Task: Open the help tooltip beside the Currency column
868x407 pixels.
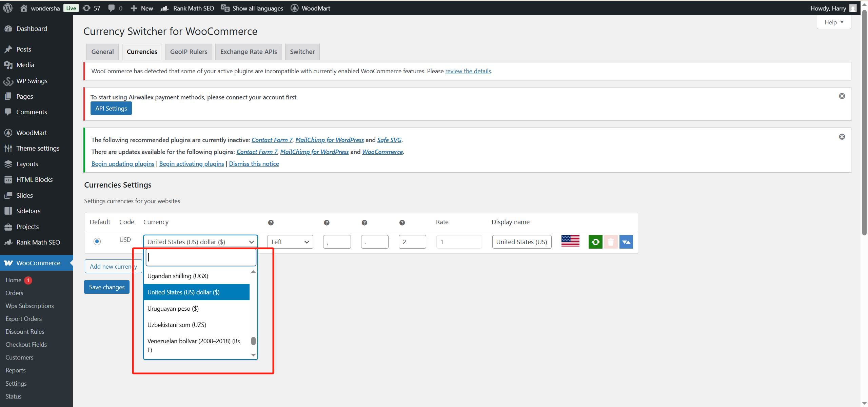Action: coord(271,222)
